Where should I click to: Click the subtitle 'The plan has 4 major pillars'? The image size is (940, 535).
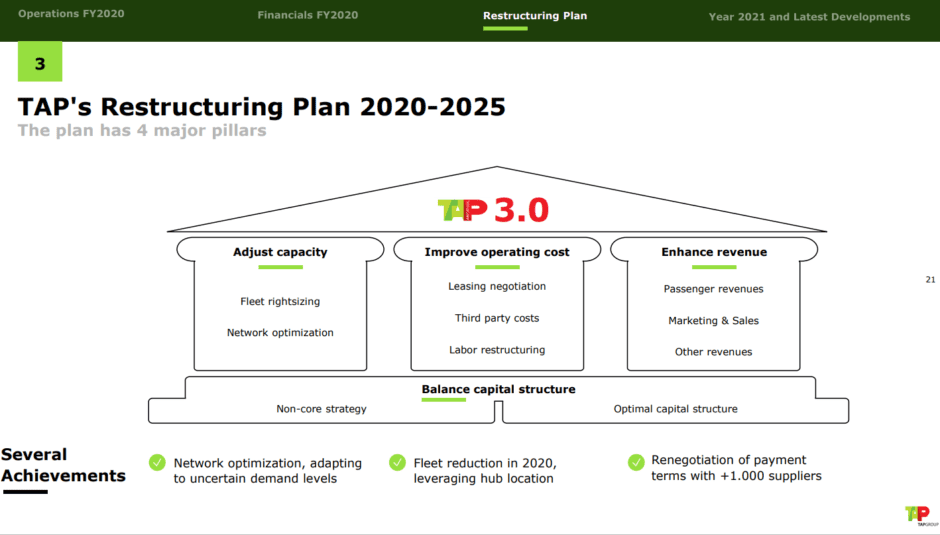(x=142, y=130)
